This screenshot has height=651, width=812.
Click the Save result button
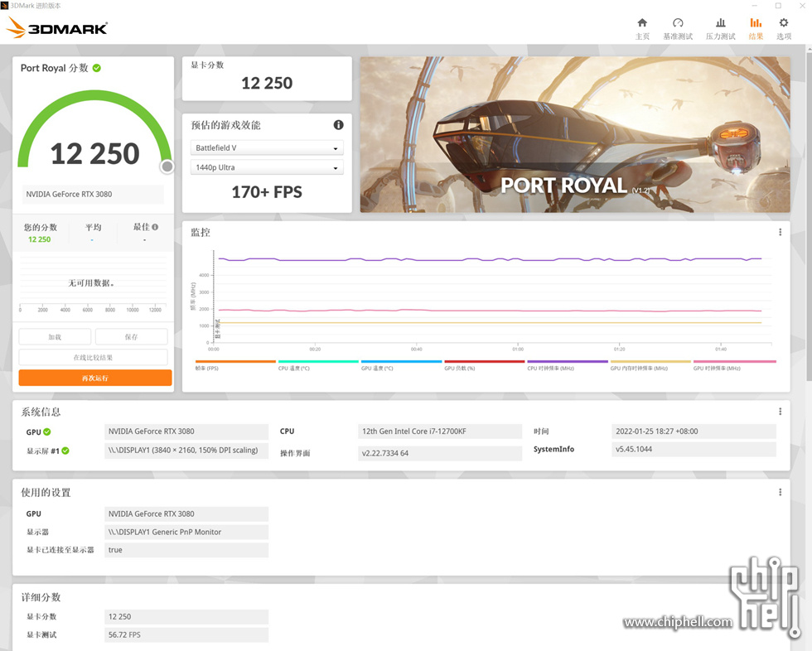[x=132, y=337]
